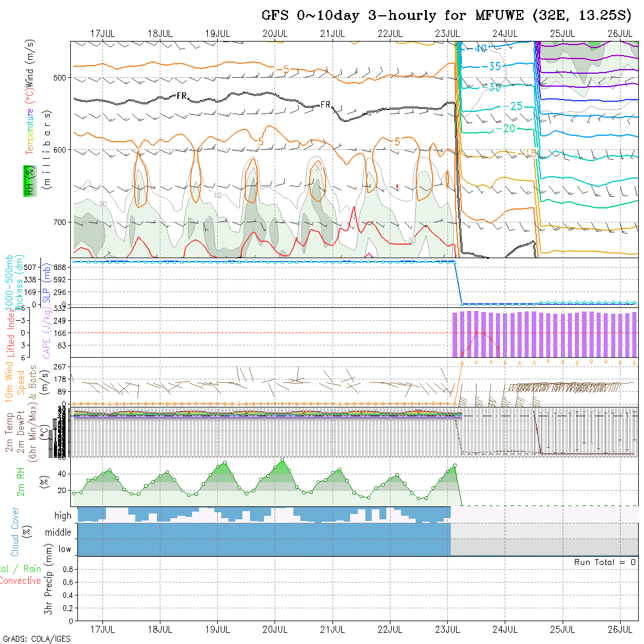The image size is (644, 644).
Task: Click the -35 temperature contour label
Action: (494, 67)
